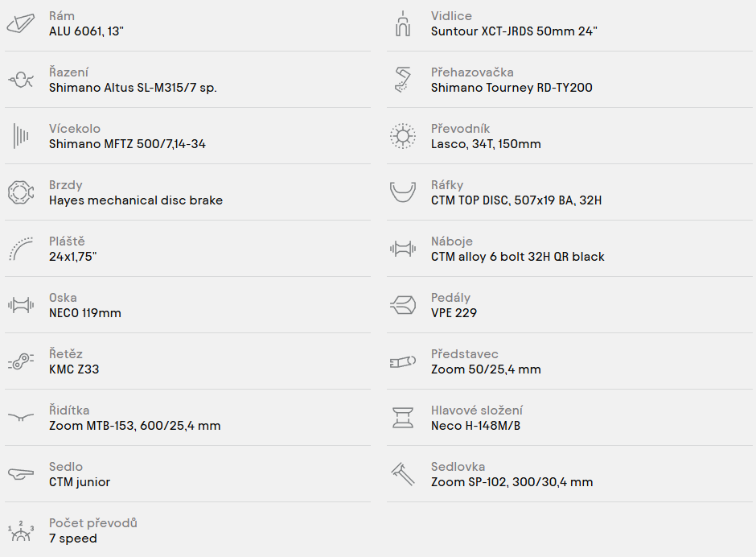
Task: Click the hub icon beside Náboje
Action: [x=403, y=249]
